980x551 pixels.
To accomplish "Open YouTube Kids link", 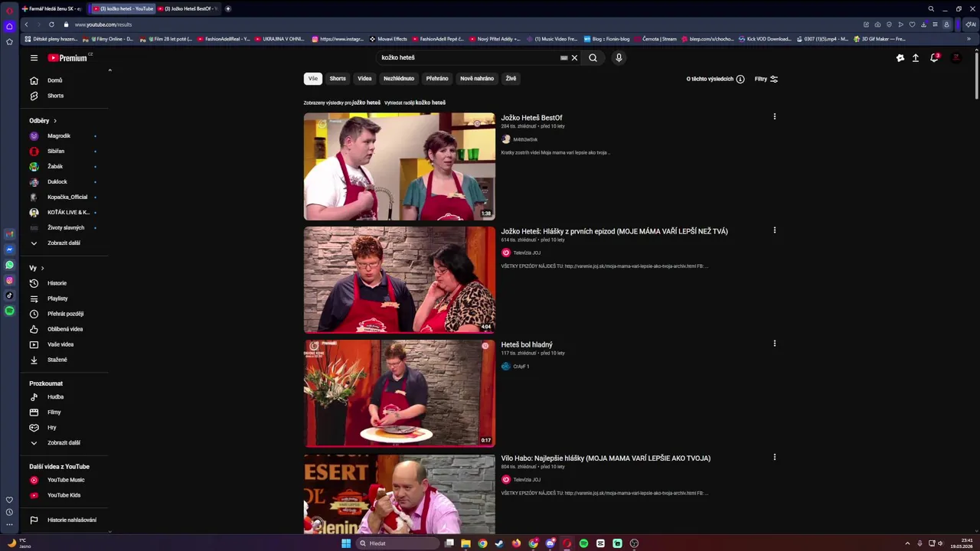I will coord(64,495).
